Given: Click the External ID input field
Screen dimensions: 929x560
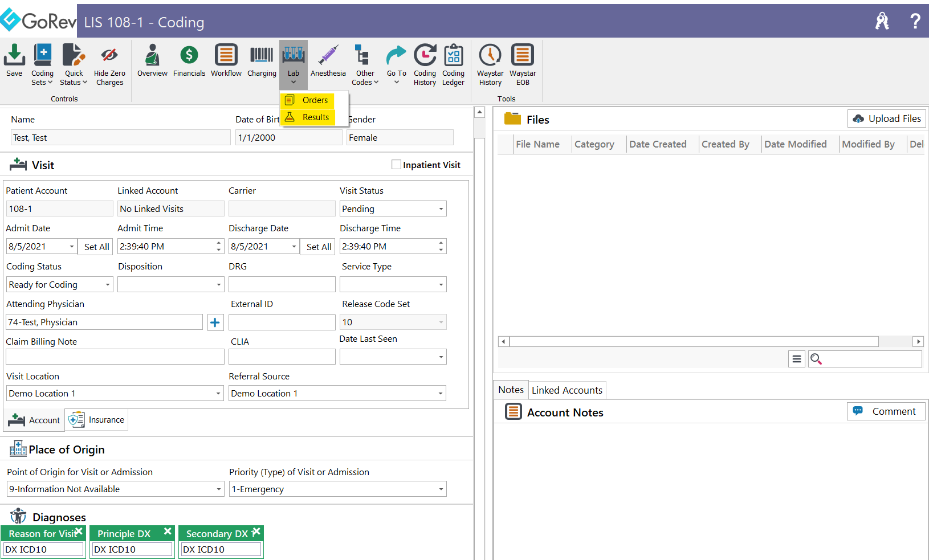Looking at the screenshot, I should 282,322.
